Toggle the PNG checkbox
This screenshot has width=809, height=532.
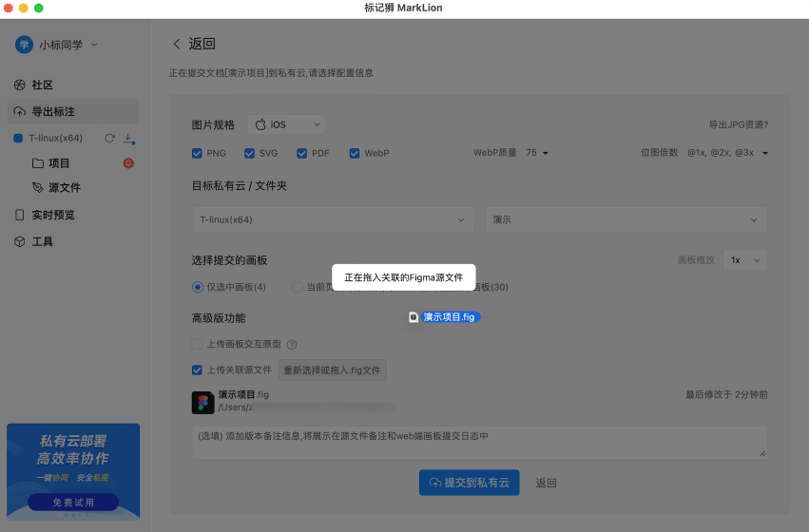[197, 153]
